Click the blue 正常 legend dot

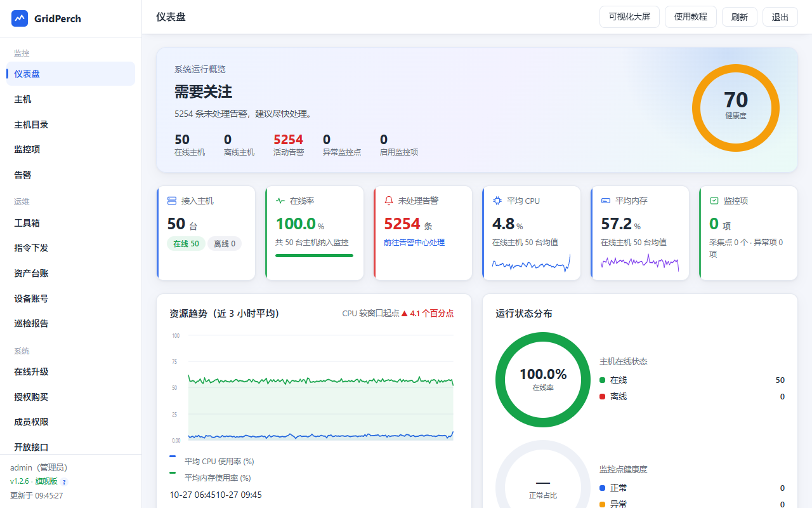click(603, 488)
